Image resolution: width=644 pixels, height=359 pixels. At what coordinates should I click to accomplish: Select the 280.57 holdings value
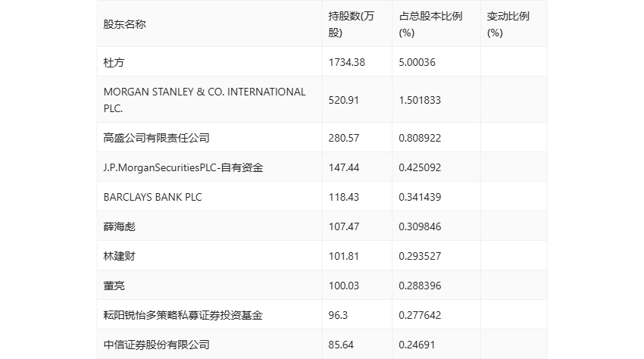click(x=344, y=138)
